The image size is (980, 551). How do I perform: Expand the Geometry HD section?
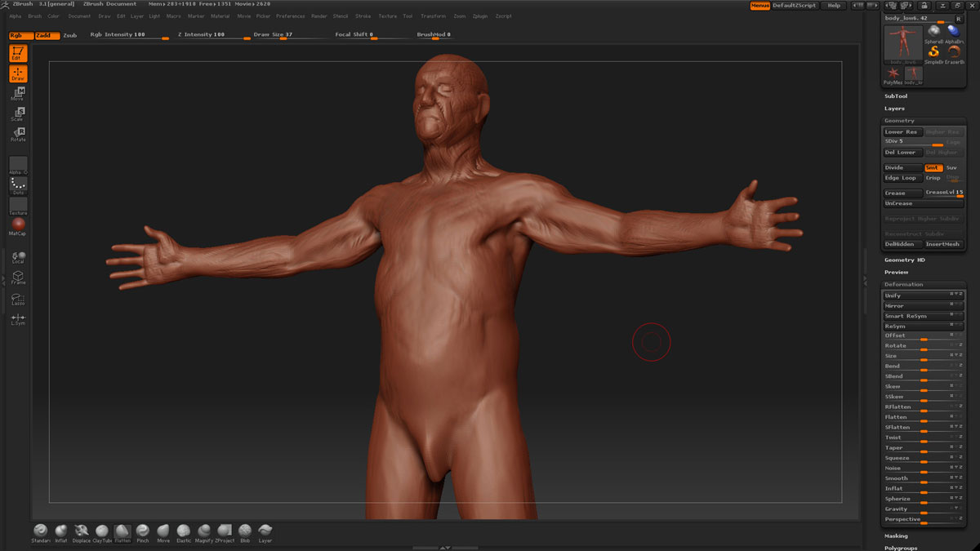pyautogui.click(x=904, y=260)
